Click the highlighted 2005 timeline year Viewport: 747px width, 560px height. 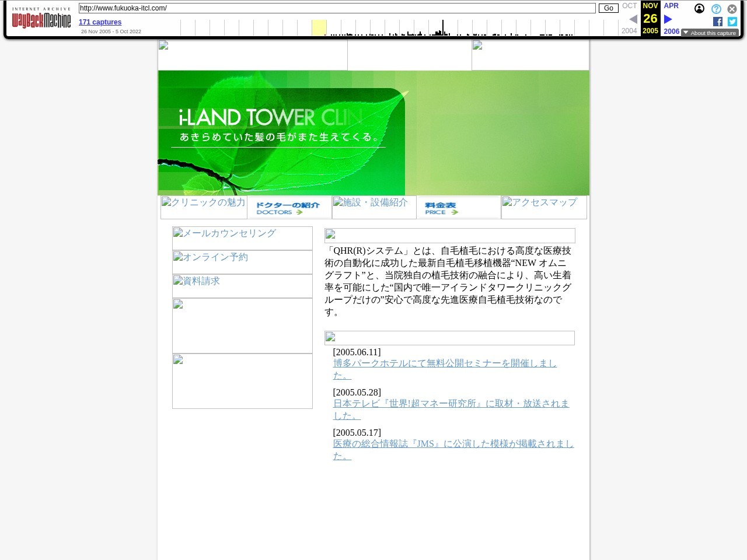[x=319, y=27]
